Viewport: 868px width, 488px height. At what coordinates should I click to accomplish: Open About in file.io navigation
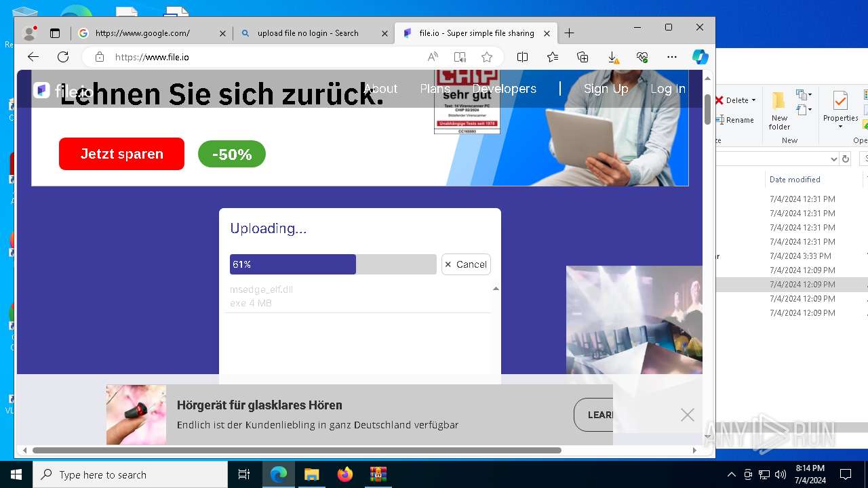(380, 89)
